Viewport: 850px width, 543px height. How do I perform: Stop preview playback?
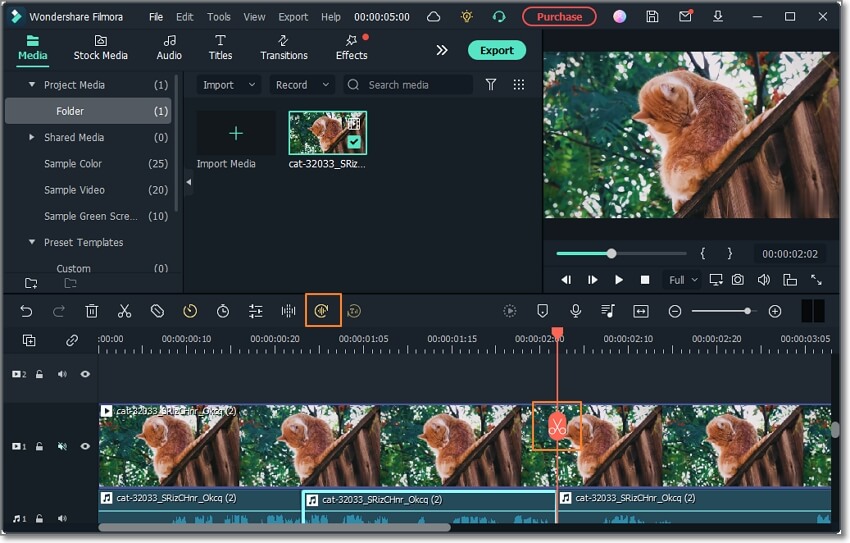(645, 280)
